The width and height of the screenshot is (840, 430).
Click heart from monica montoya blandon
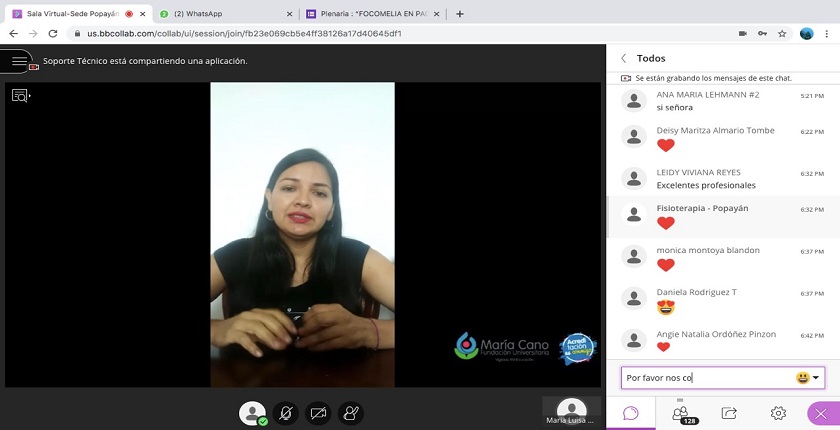pos(666,265)
